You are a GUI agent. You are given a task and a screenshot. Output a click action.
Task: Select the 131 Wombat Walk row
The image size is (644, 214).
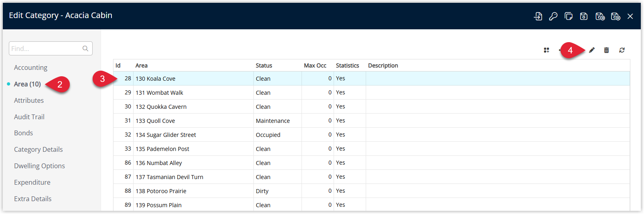pyautogui.click(x=372, y=92)
